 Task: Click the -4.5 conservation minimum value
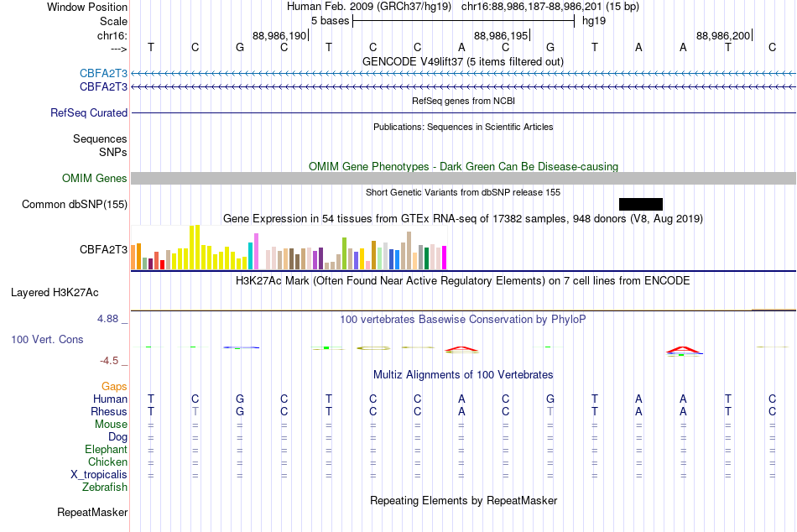click(x=109, y=361)
